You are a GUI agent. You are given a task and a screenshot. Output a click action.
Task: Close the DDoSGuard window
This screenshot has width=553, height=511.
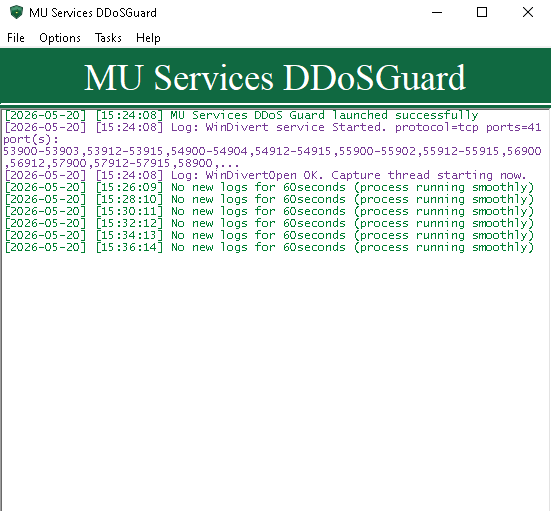pyautogui.click(x=528, y=12)
